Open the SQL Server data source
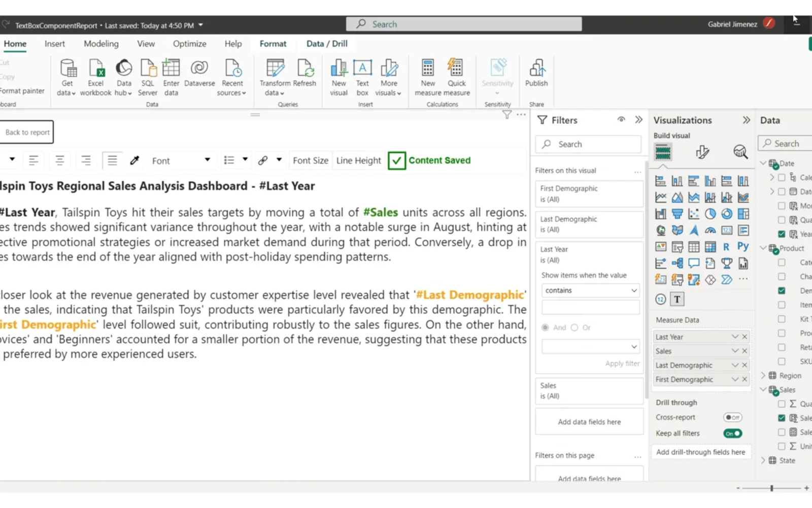This screenshot has width=812, height=508. (x=148, y=77)
